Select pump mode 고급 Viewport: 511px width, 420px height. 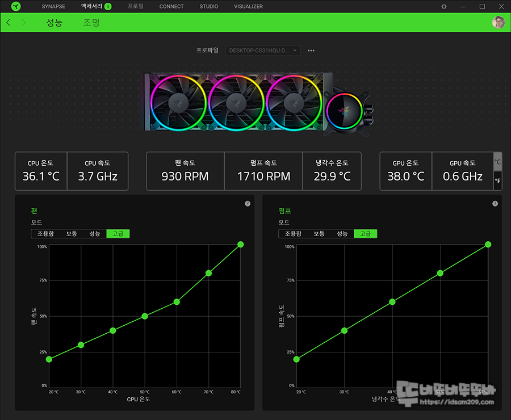tap(365, 234)
